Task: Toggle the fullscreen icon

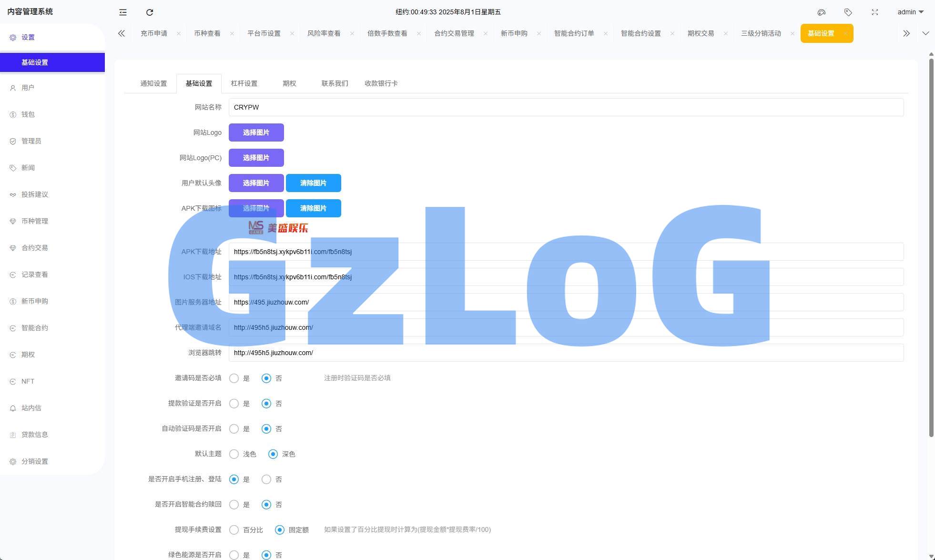Action: 874,12
